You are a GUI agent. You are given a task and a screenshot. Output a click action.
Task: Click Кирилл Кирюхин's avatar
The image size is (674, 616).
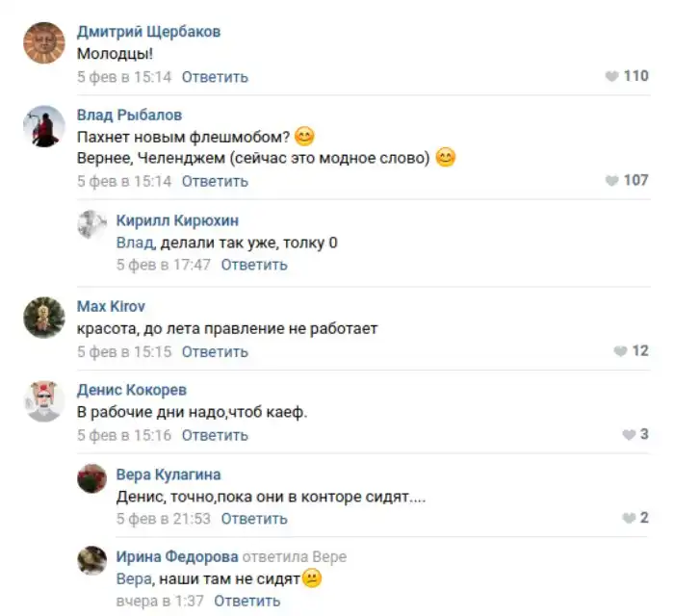click(x=91, y=224)
